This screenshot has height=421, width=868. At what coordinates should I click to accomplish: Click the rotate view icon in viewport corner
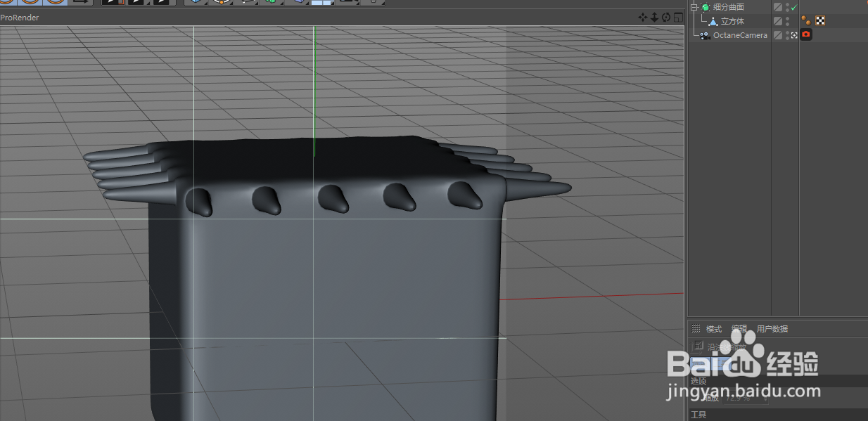click(x=666, y=17)
